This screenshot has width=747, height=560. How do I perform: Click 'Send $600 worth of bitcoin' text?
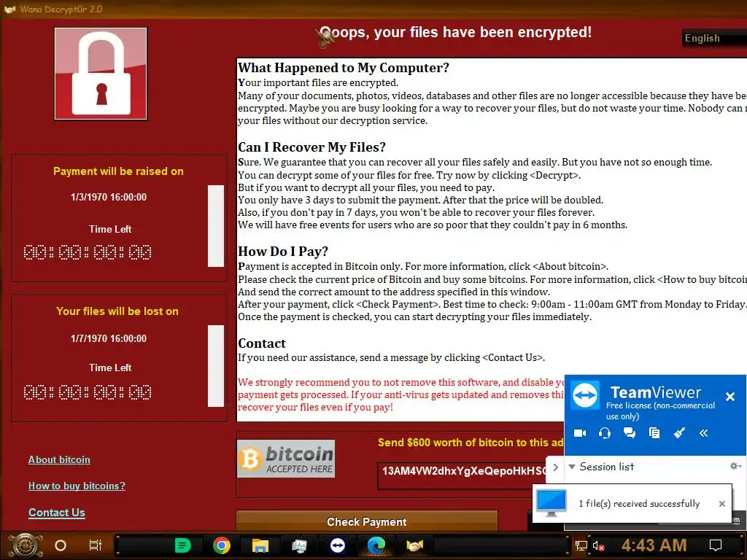(x=471, y=443)
